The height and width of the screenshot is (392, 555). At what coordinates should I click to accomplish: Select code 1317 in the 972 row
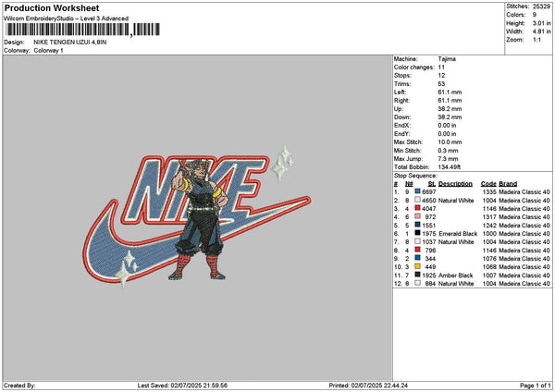coord(489,217)
